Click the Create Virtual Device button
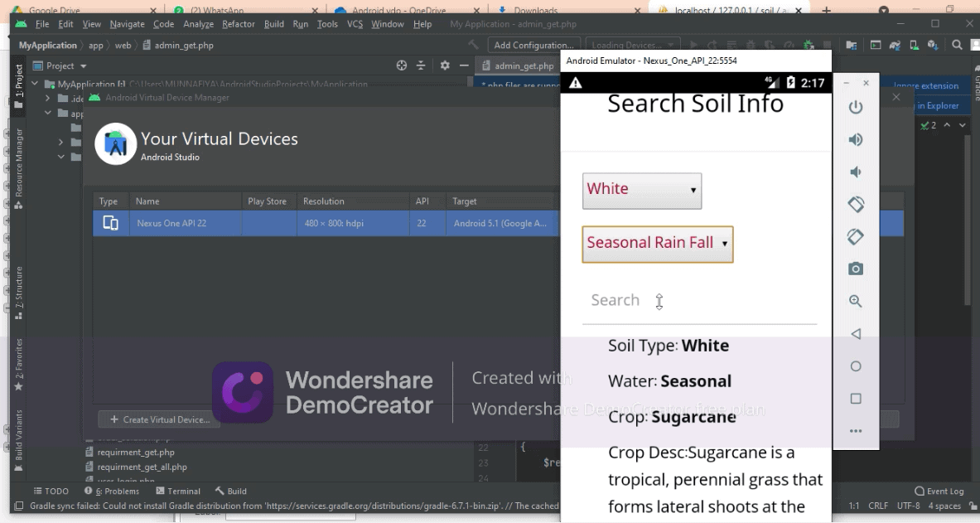Viewport: 980px width, 523px height. [x=154, y=419]
